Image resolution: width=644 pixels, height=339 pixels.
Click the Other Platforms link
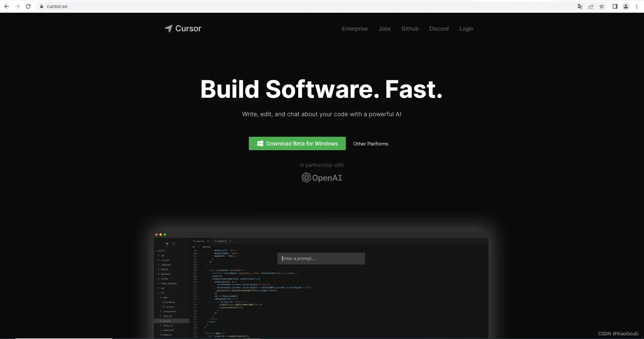pos(371,144)
